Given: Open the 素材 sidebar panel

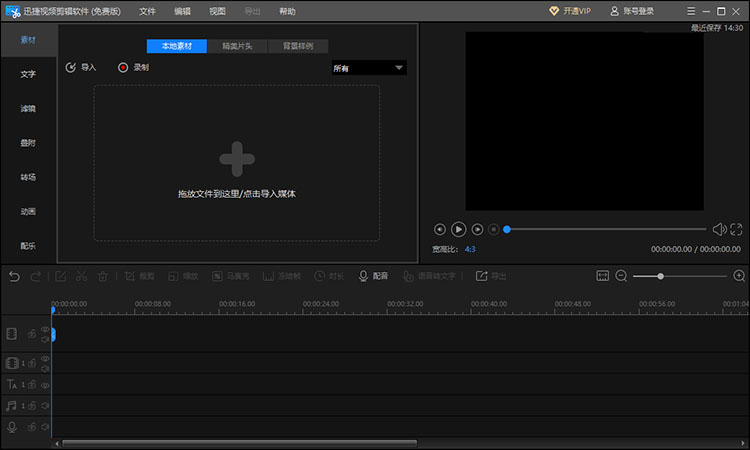Looking at the screenshot, I should click(28, 40).
